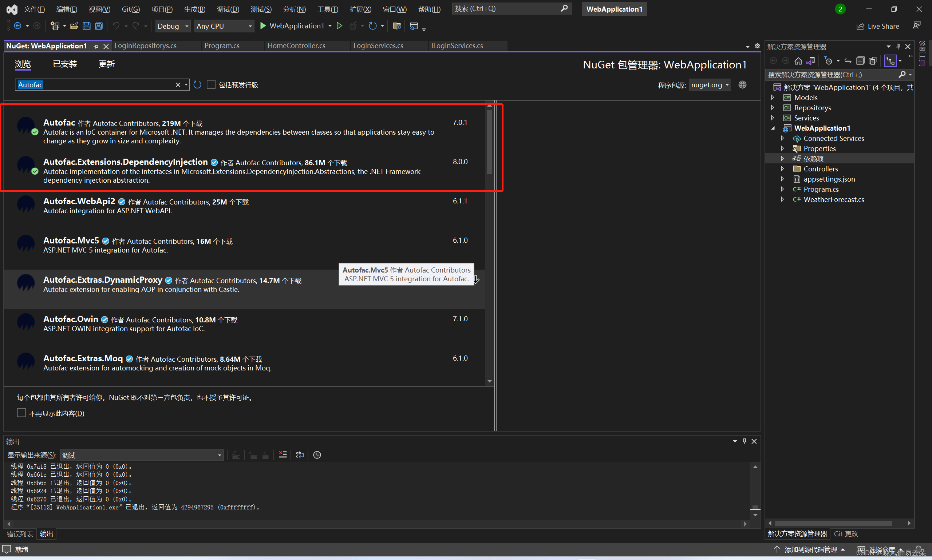
Task: Collapse all in Solution Explorer
Action: [860, 61]
